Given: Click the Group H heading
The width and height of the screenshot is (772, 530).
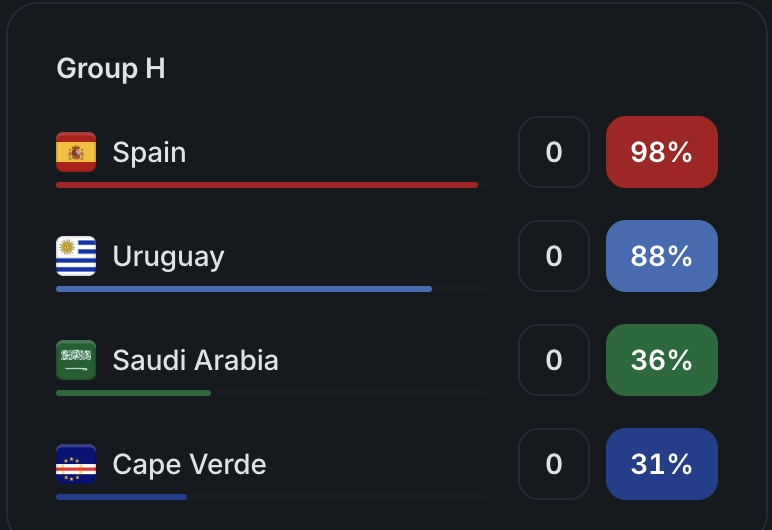Looking at the screenshot, I should (111, 68).
